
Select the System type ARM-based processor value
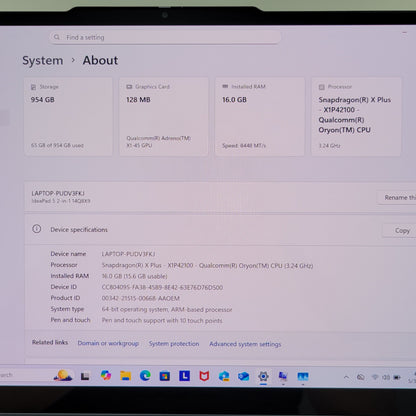click(167, 310)
